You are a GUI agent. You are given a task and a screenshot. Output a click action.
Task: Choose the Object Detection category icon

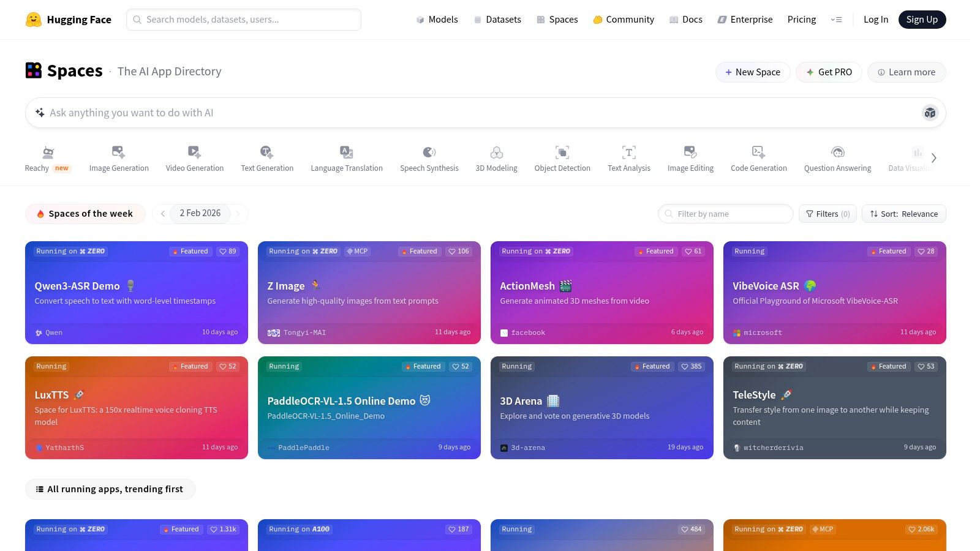click(x=562, y=152)
